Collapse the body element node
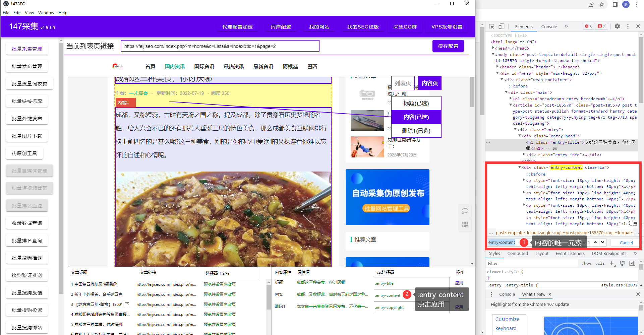This screenshot has height=335, width=644. click(493, 54)
